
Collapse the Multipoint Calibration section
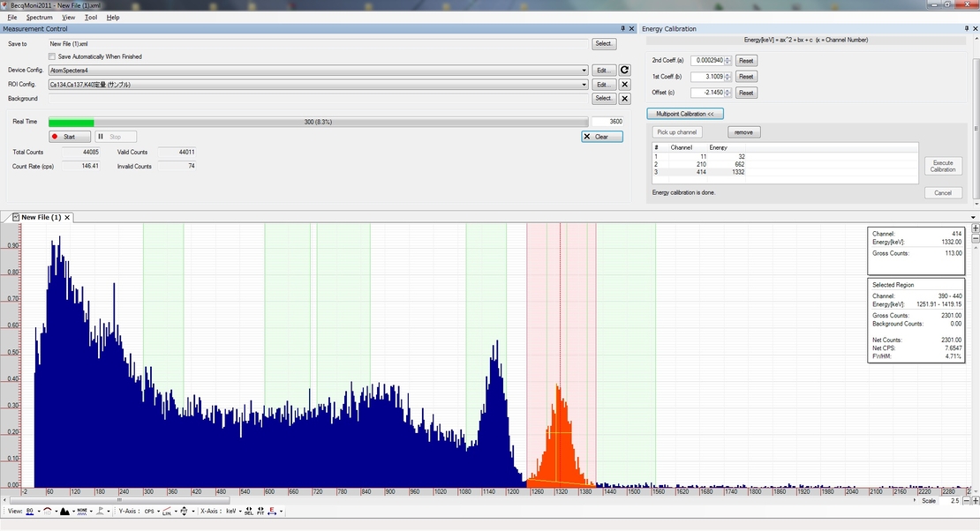pos(685,114)
